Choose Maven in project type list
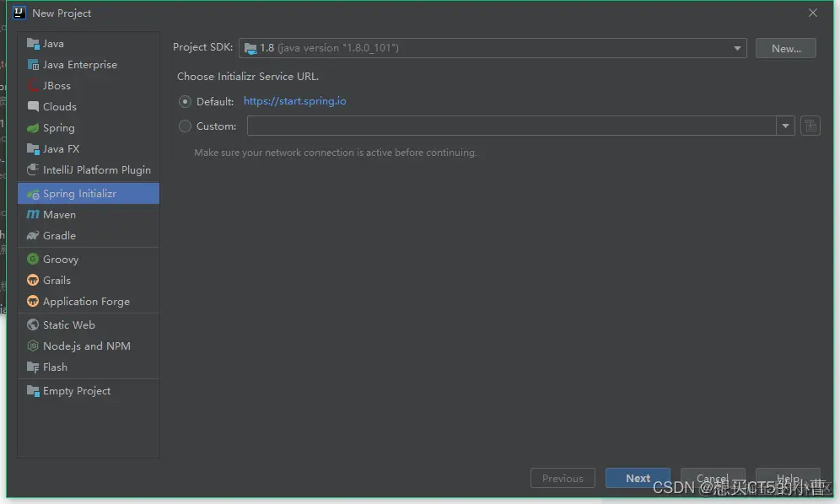Image resolution: width=840 pixels, height=504 pixels. [89, 214]
